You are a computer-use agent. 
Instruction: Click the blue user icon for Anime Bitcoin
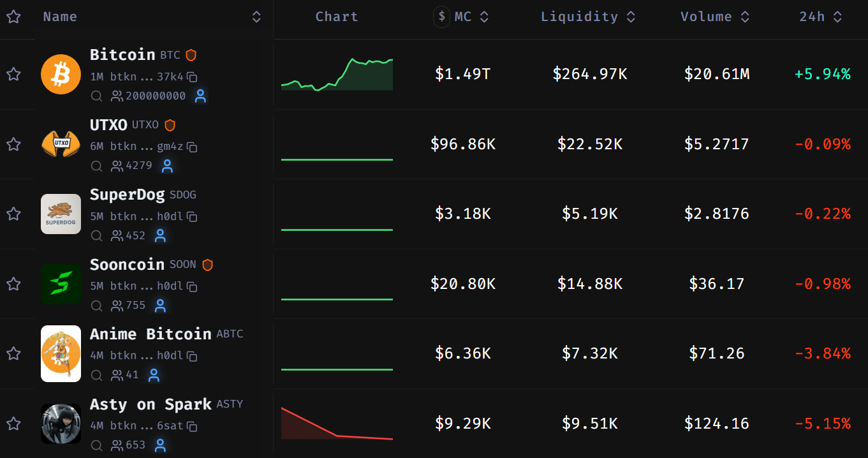coord(153,376)
